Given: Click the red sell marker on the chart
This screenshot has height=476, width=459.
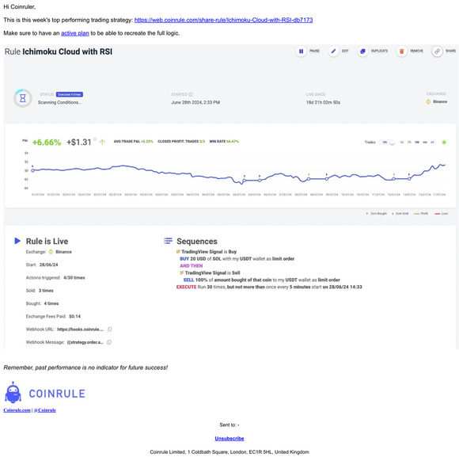Looking at the screenshot, I should point(245,176).
